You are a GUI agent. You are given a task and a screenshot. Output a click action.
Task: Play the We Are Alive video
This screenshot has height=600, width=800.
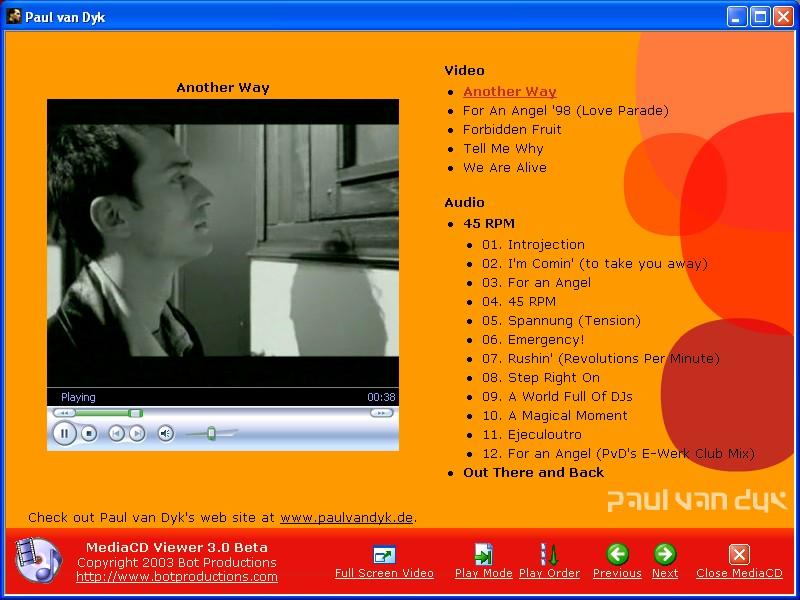[x=505, y=168]
